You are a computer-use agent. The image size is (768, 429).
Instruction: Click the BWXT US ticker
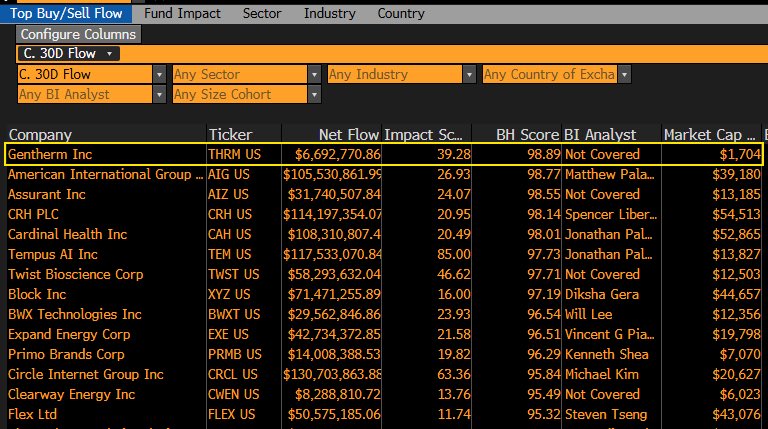pyautogui.click(x=234, y=314)
